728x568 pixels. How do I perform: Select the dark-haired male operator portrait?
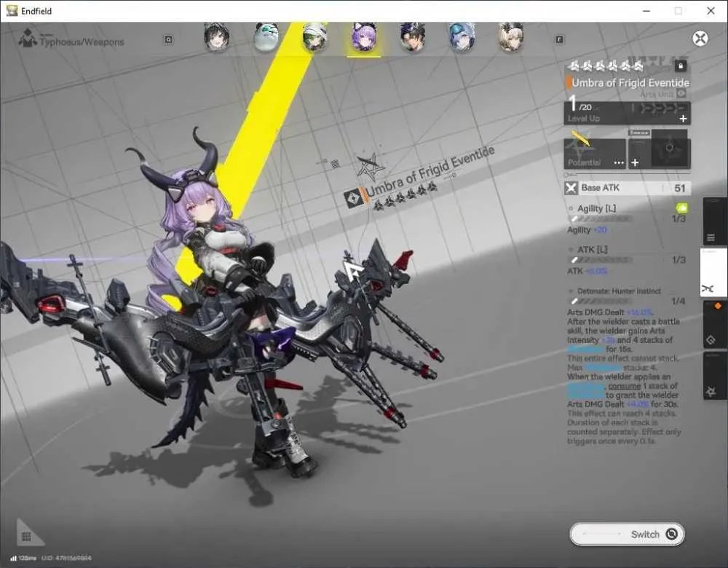coord(413,37)
